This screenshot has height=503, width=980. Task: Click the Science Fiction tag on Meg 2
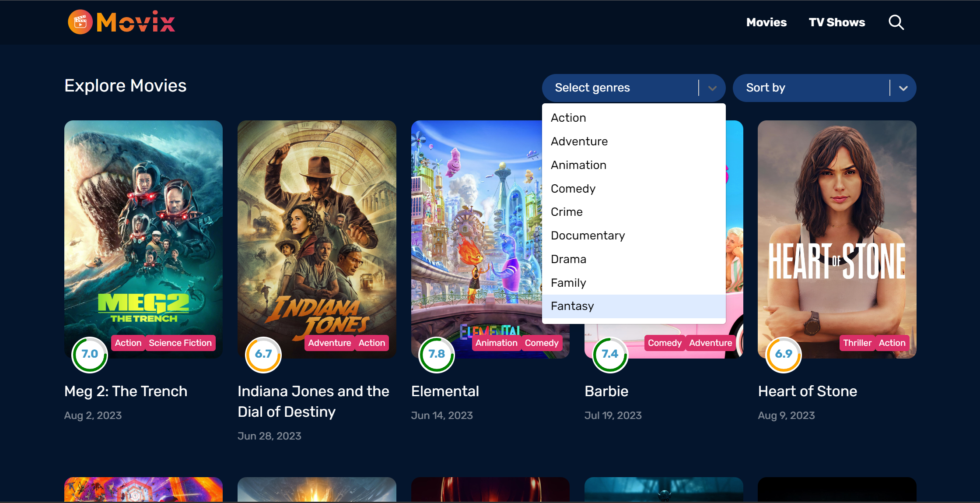pyautogui.click(x=180, y=343)
